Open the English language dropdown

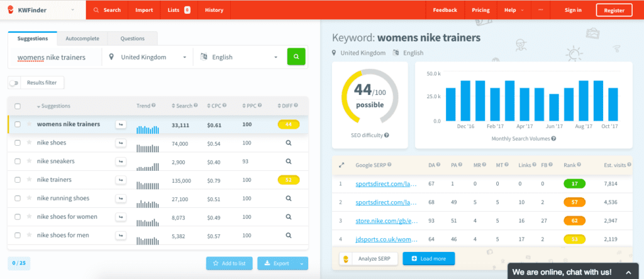(240, 57)
